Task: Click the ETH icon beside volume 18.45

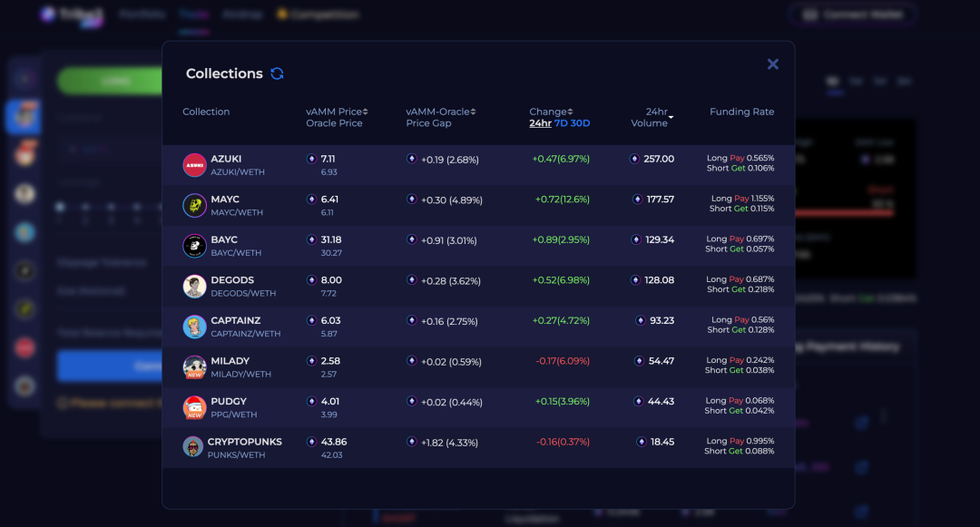Action: point(642,442)
